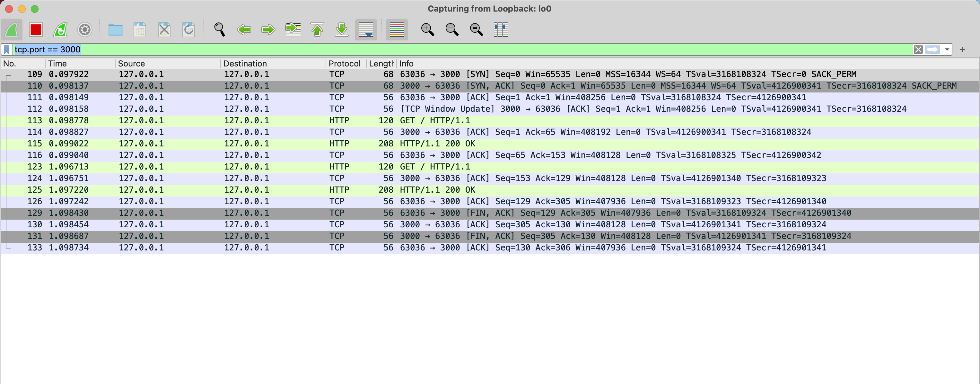The height and width of the screenshot is (384, 980).
Task: Jump to the first packet icon
Action: pos(317,29)
